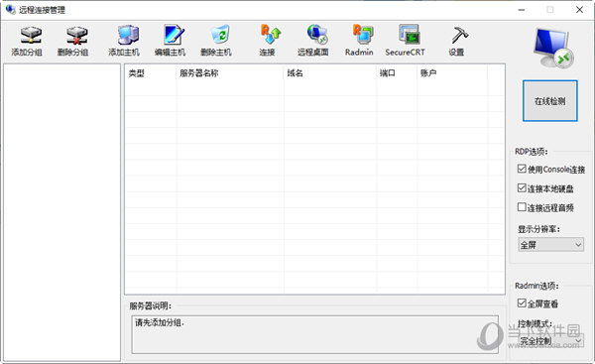The image size is (595, 364).
Task: Uncheck 连接本地硬盘 option
Action: click(522, 187)
